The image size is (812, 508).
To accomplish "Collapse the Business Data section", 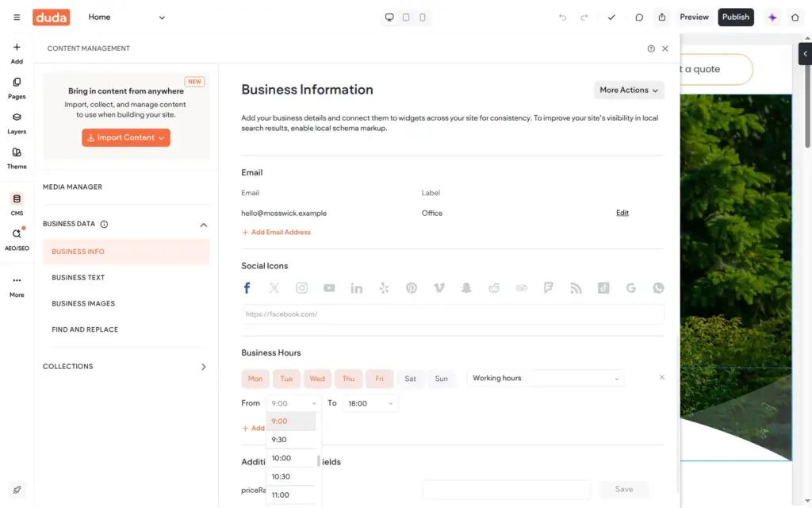I will [204, 225].
